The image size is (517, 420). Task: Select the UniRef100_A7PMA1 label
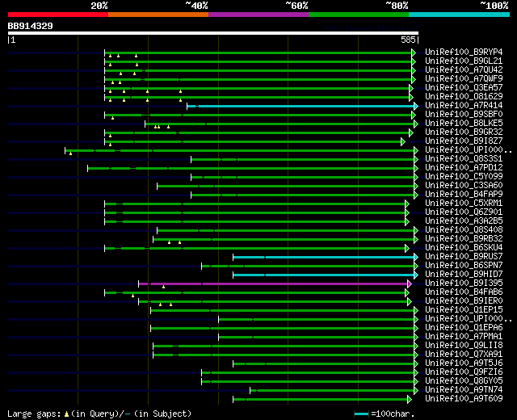pyautogui.click(x=464, y=337)
